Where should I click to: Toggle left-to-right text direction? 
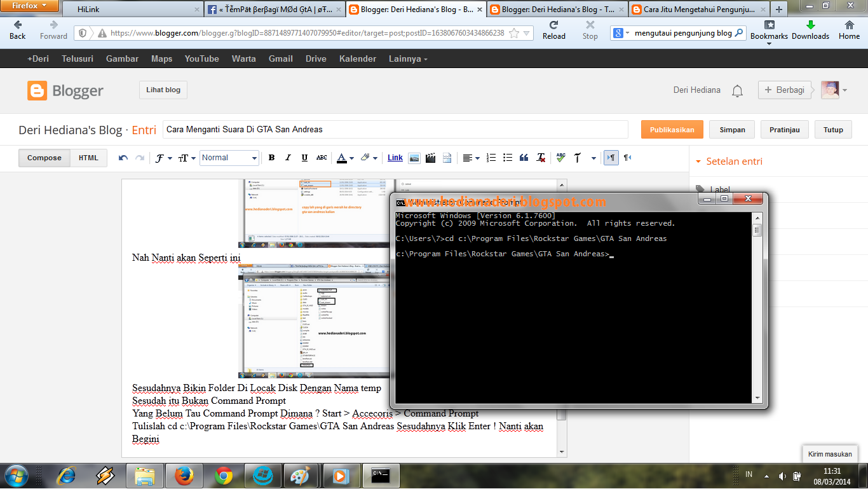(611, 158)
